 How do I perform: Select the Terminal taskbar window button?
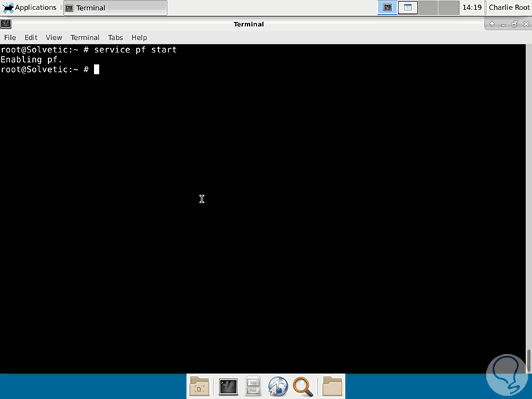115,8
